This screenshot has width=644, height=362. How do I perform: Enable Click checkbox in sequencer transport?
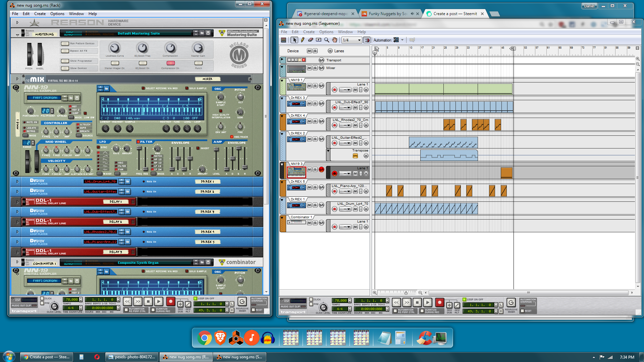point(311,299)
